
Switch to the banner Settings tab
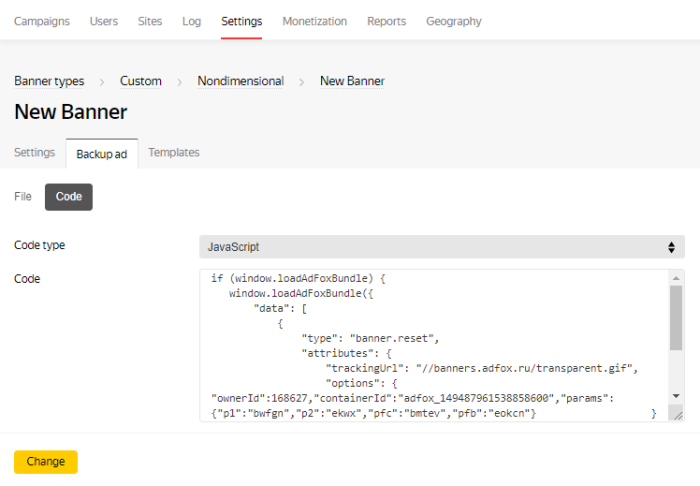[34, 153]
